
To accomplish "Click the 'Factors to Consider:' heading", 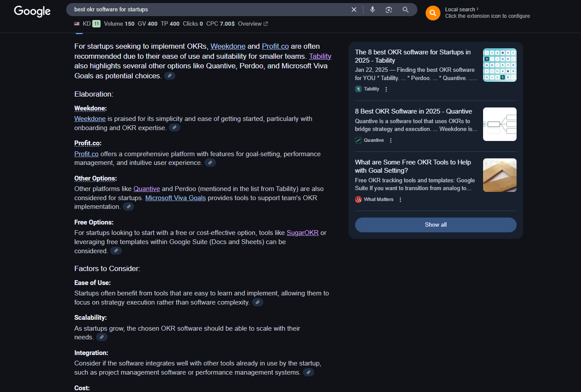I will tap(107, 269).
